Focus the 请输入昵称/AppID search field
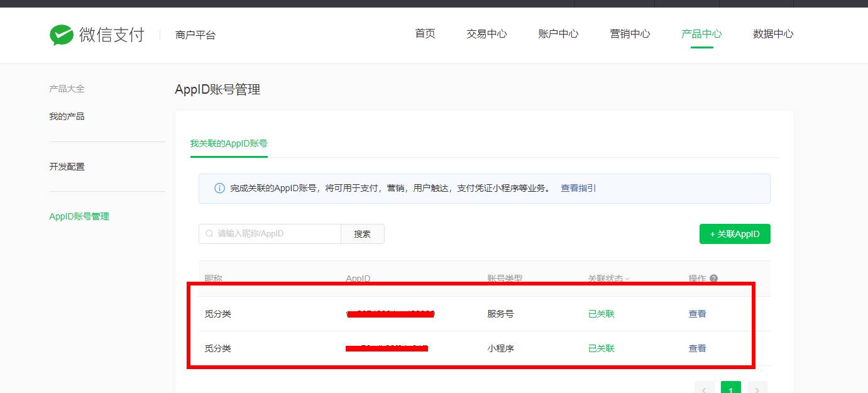The width and height of the screenshot is (868, 393). click(x=277, y=234)
